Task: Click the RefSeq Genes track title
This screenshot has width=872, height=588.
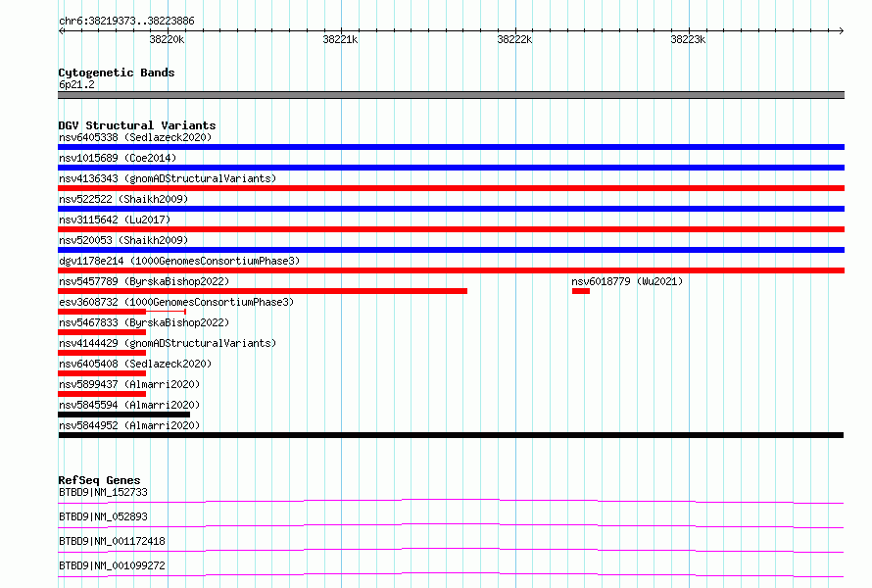Action: coord(99,480)
